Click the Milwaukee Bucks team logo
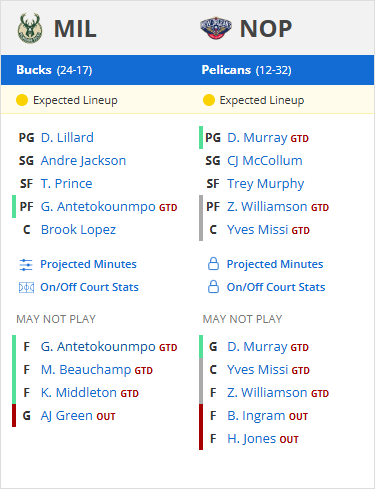The height and width of the screenshot is (489, 375). click(x=30, y=28)
